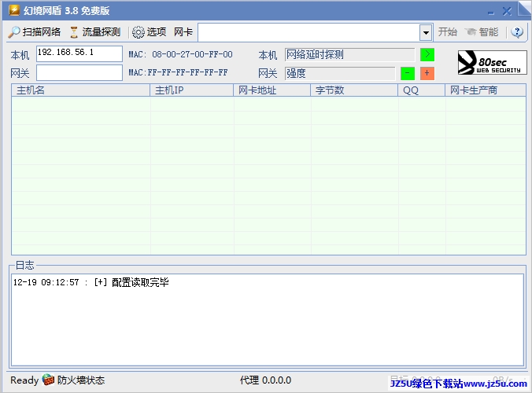Open the 选项 options gear

150,32
